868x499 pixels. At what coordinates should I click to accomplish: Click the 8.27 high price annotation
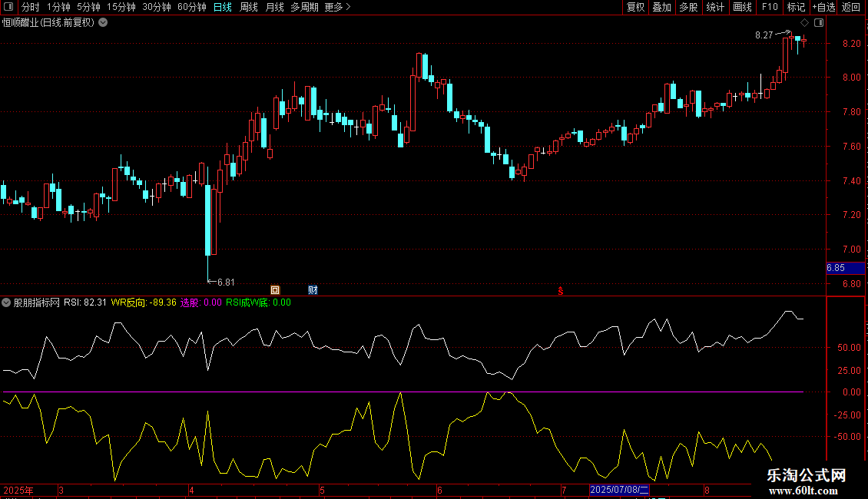764,35
